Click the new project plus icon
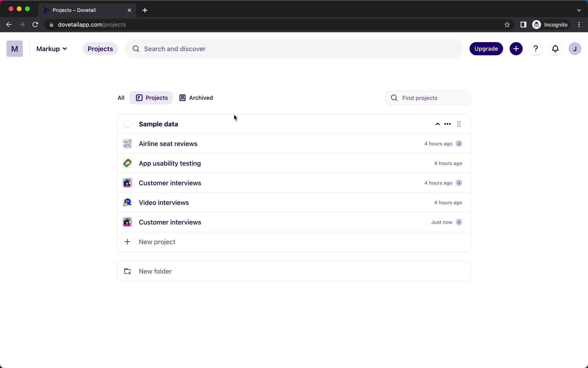The width and height of the screenshot is (588, 368). click(127, 242)
